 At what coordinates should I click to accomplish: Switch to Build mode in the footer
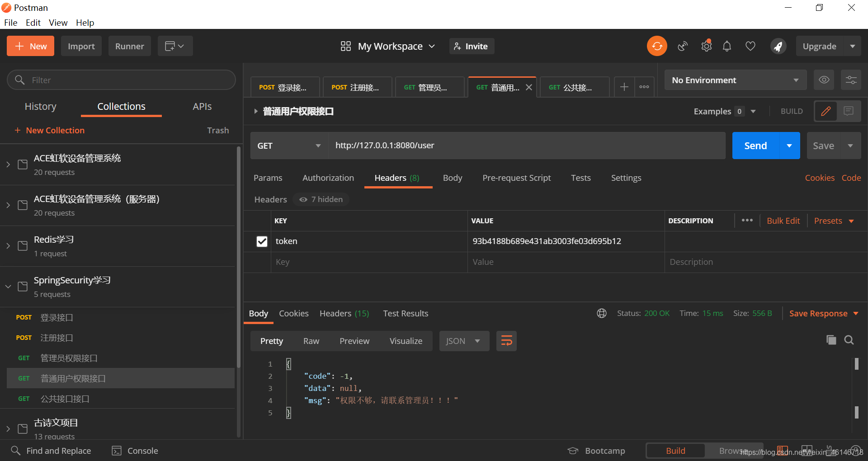tap(675, 451)
